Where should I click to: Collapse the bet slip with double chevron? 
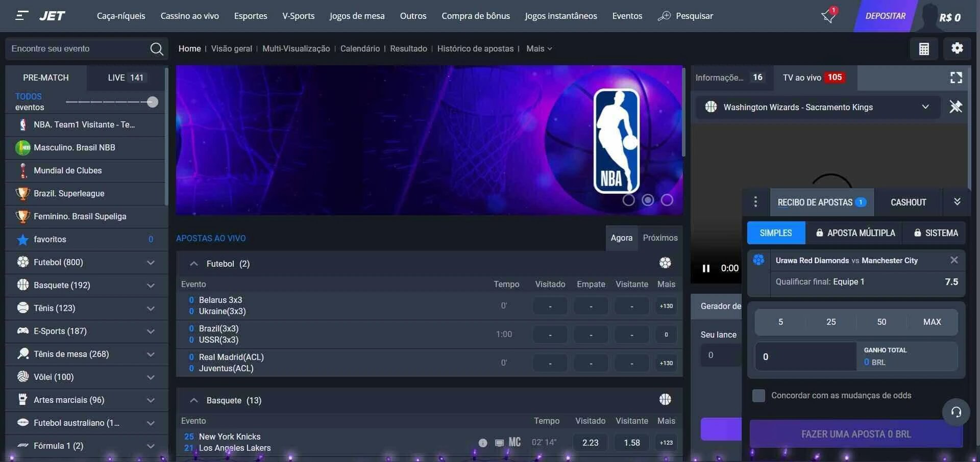[957, 202]
